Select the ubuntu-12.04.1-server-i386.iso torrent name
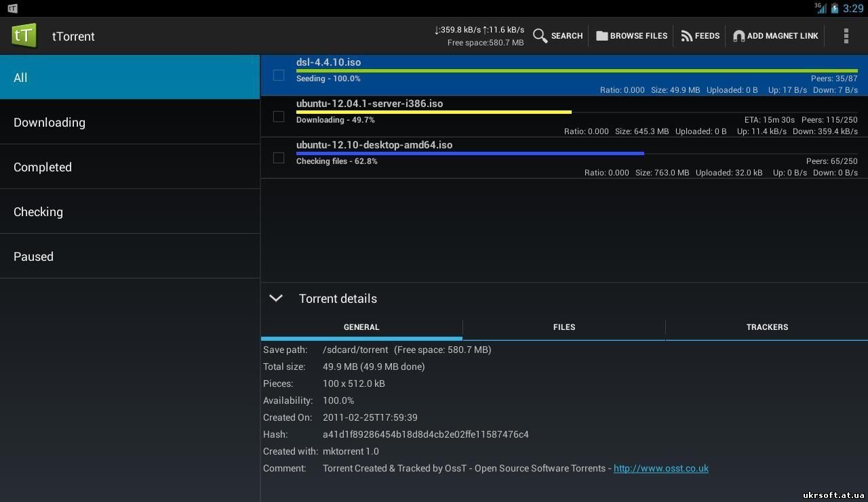 [x=370, y=103]
